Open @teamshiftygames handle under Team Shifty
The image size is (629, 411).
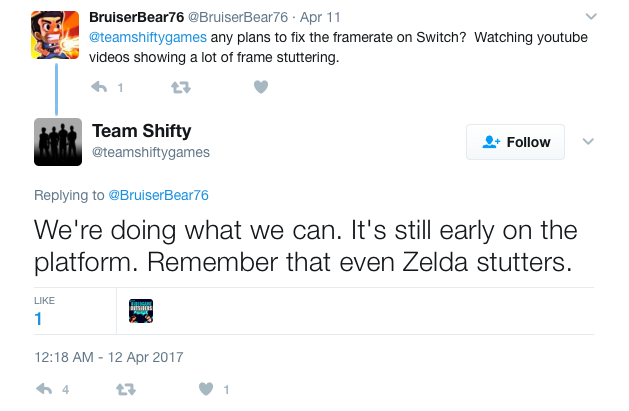(x=151, y=152)
